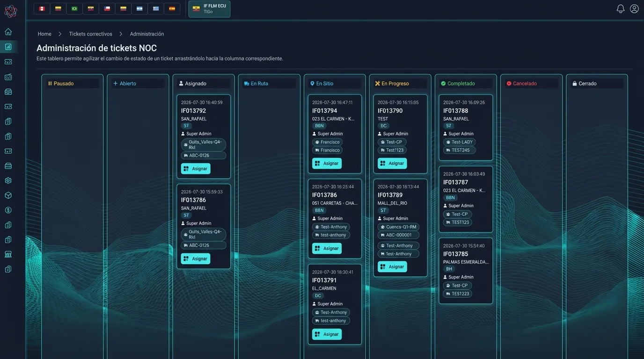Click the DC tag on ticket IF013790

click(384, 126)
